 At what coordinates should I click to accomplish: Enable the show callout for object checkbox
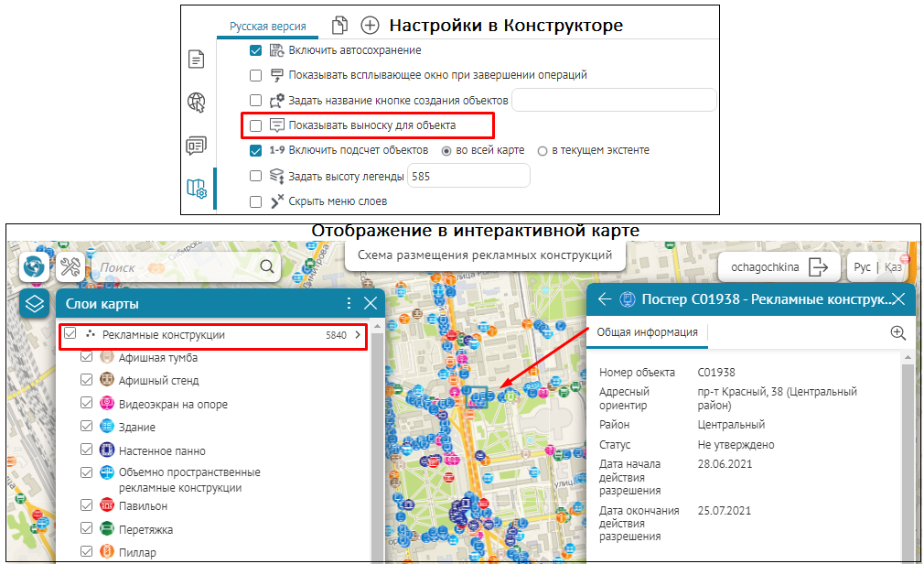[256, 125]
